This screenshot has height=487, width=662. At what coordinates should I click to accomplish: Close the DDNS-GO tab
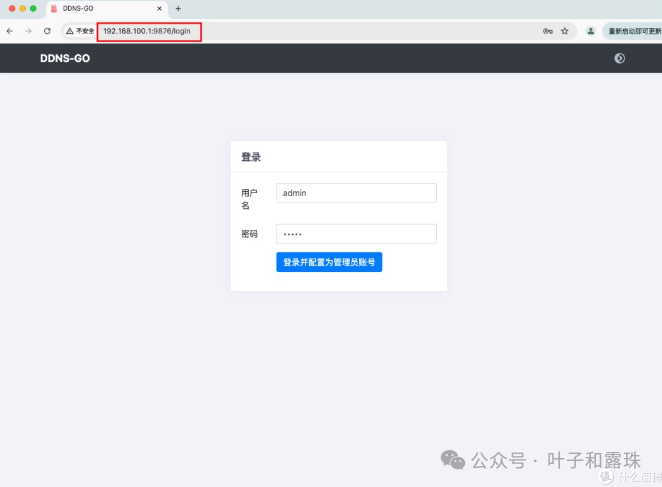[x=160, y=8]
